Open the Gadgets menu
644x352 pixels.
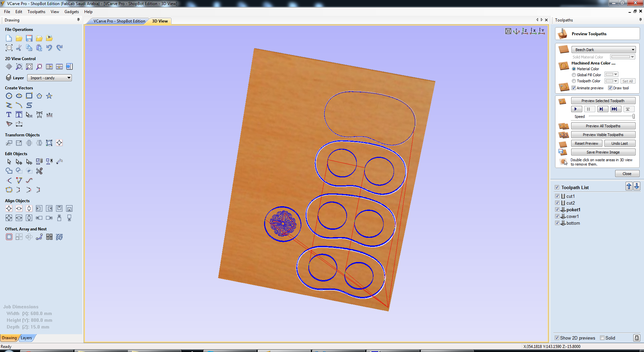(71, 12)
